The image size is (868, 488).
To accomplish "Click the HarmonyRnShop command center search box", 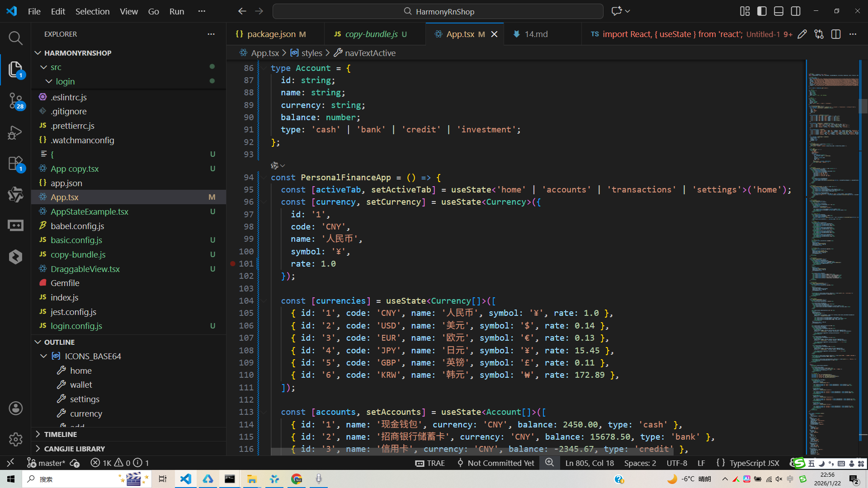I will [438, 11].
